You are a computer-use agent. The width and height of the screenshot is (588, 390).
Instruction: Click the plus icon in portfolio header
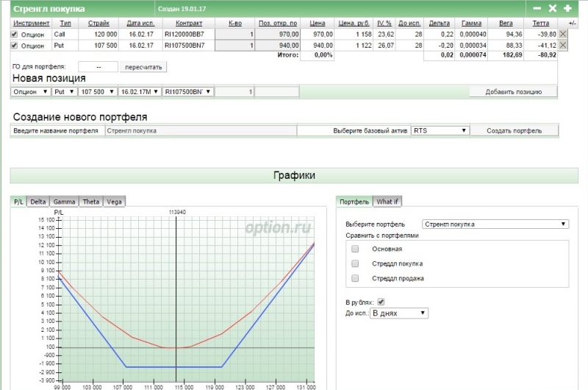coord(567,8)
